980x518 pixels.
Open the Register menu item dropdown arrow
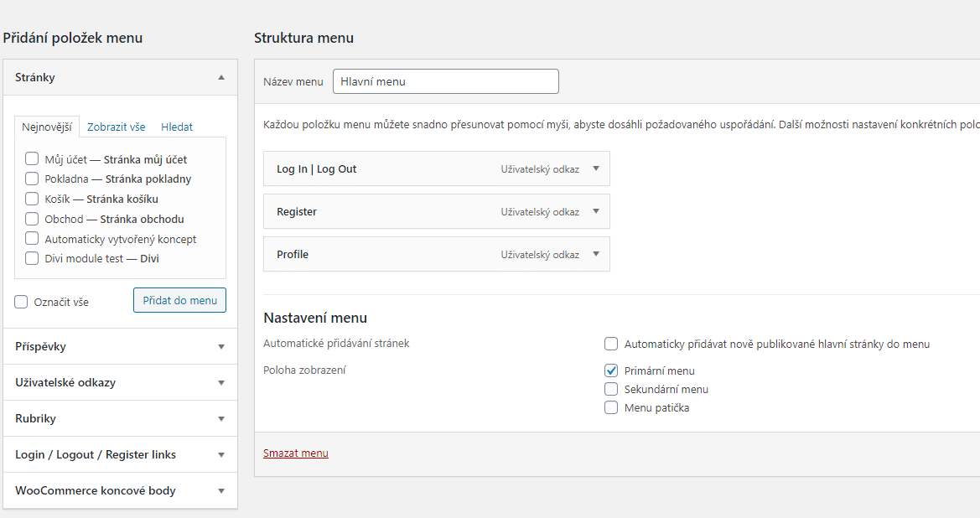pos(596,211)
